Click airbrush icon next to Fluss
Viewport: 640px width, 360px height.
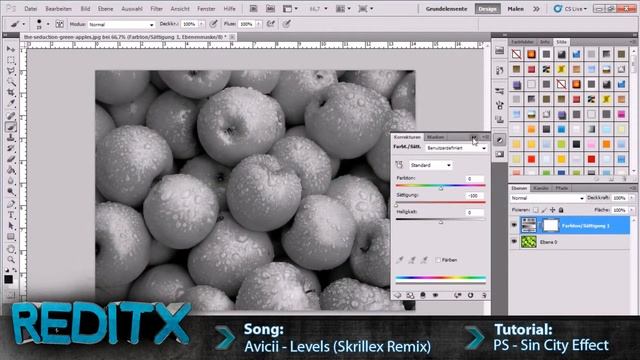coord(271,24)
